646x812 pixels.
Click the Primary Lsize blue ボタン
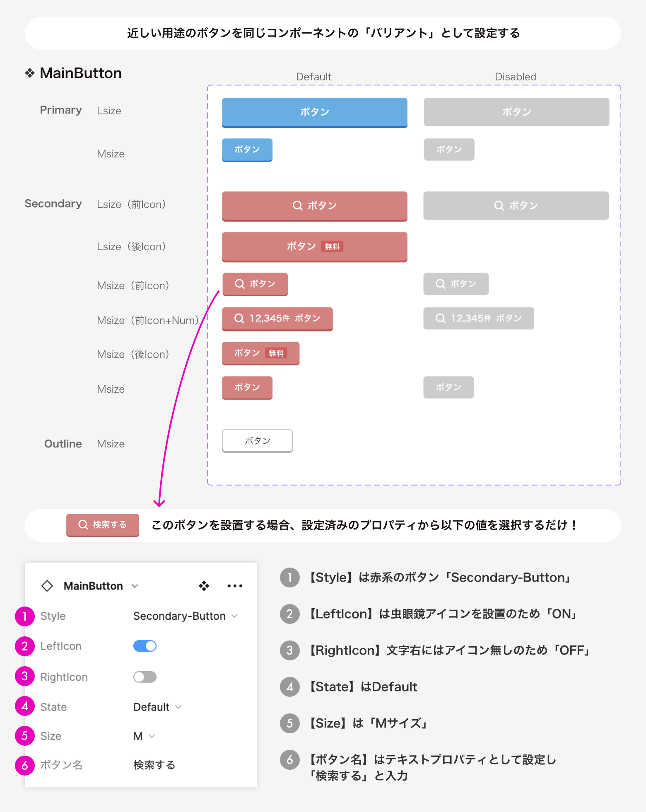click(x=314, y=111)
